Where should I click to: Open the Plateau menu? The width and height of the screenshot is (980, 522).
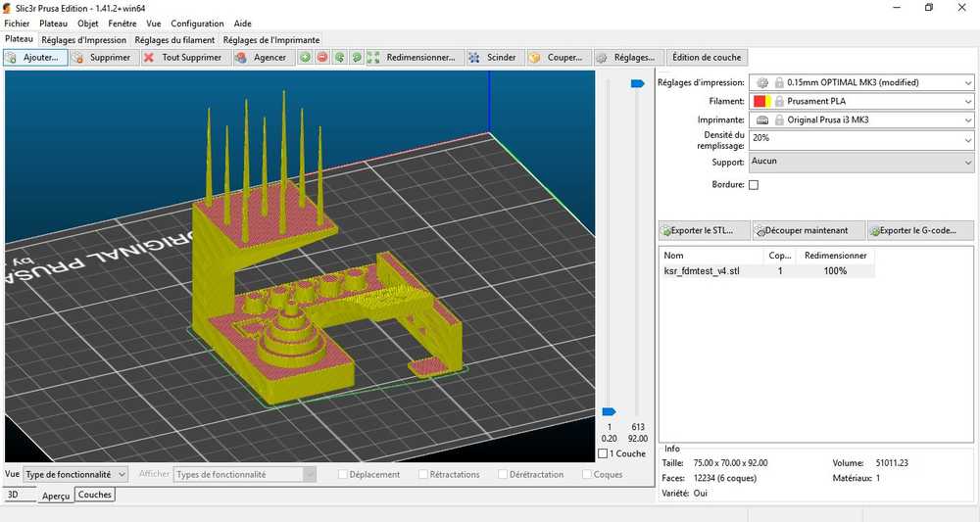click(x=53, y=24)
